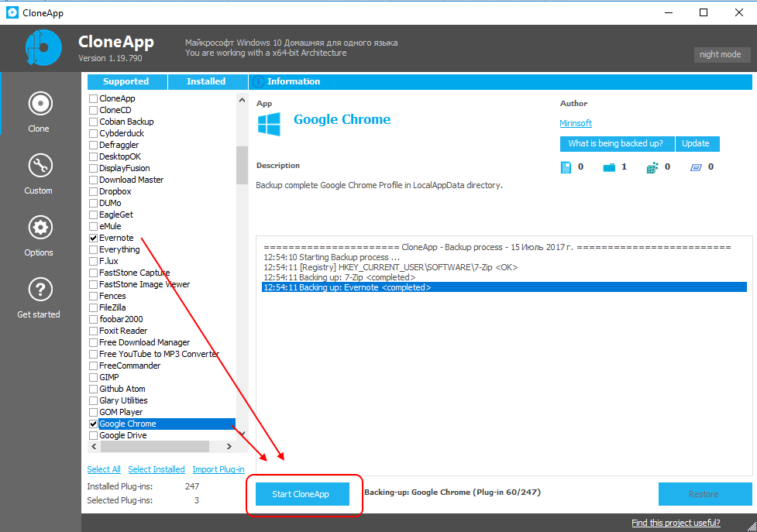
Task: Click the Windows logo beside Google Chrome
Action: (x=269, y=124)
